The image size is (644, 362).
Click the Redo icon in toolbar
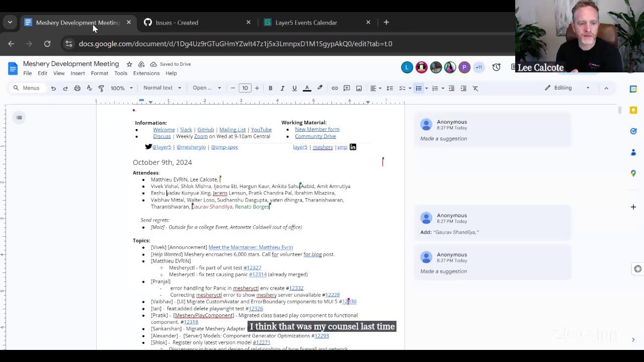coord(65,88)
